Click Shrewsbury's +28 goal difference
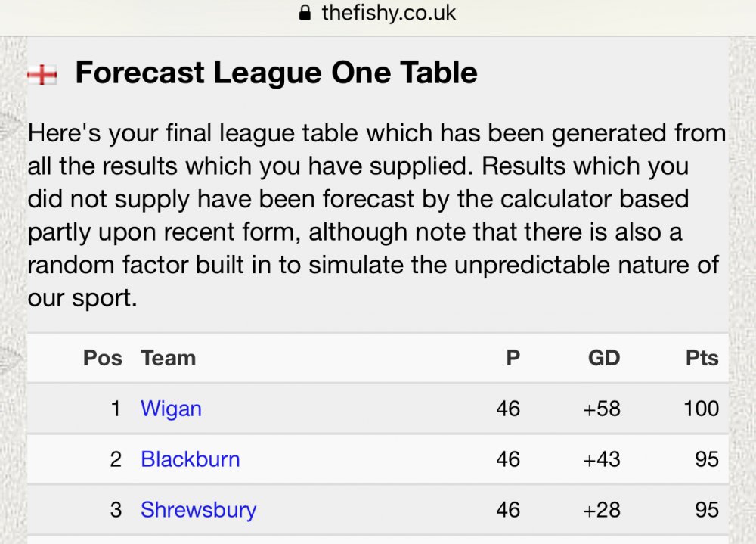Viewport: 756px width, 544px height. [602, 510]
